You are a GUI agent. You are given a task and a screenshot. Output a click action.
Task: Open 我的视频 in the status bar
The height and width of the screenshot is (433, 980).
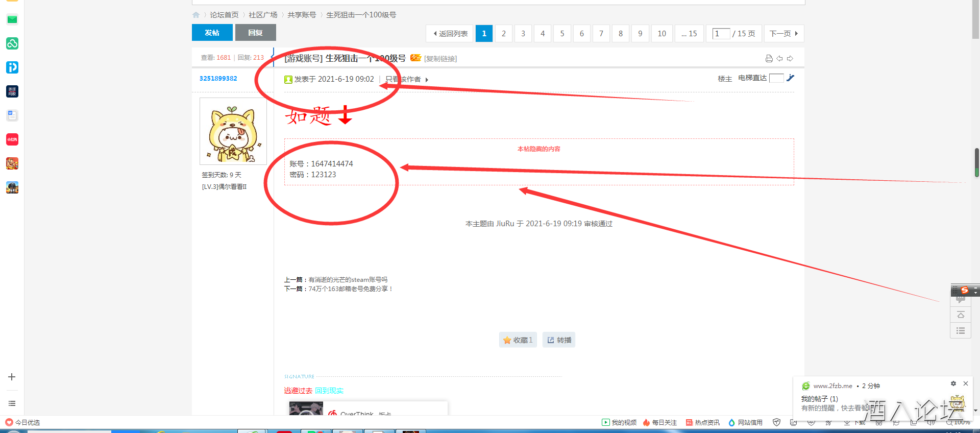point(619,422)
